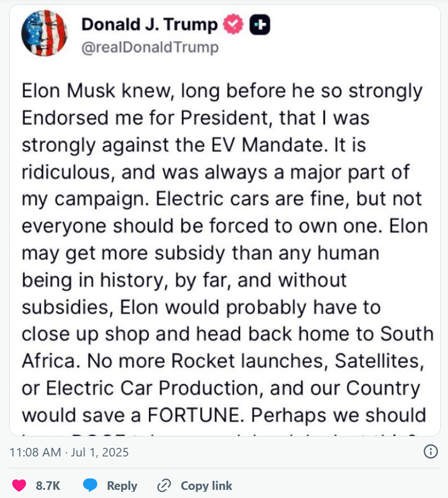The height and width of the screenshot is (498, 448).
Task: Like the post with the heart icon
Action: (19, 486)
